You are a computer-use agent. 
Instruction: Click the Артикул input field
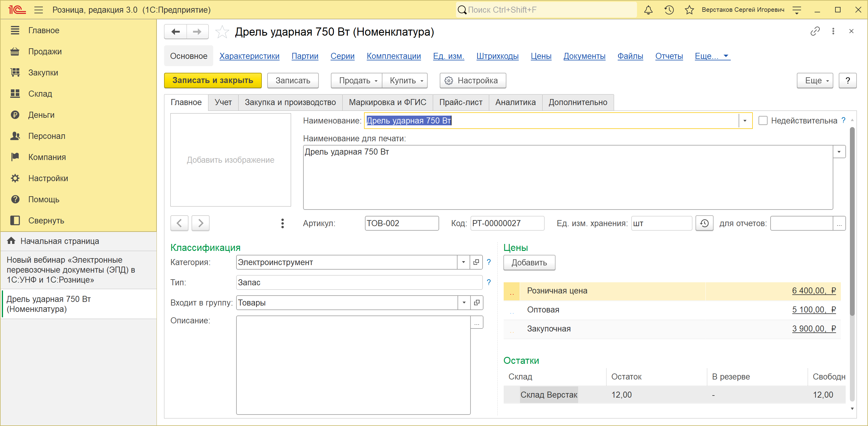point(402,223)
